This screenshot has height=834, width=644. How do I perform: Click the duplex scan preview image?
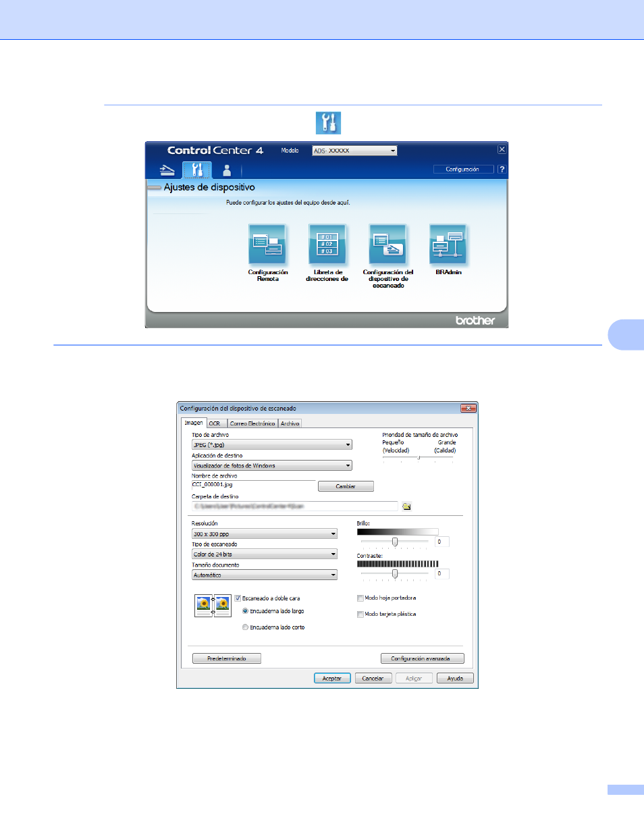click(x=213, y=605)
